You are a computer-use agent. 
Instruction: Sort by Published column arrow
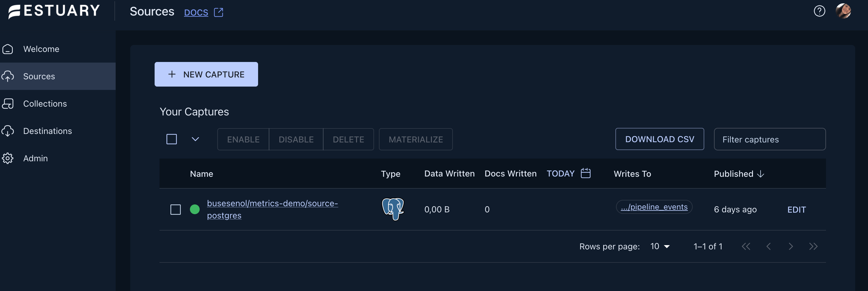(761, 173)
